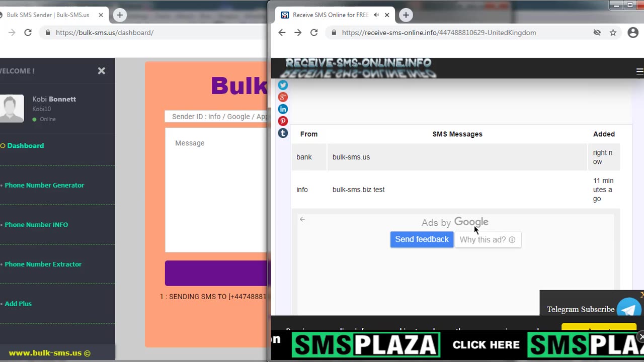
Task: Click the Why this ad? button
Action: [x=488, y=240]
